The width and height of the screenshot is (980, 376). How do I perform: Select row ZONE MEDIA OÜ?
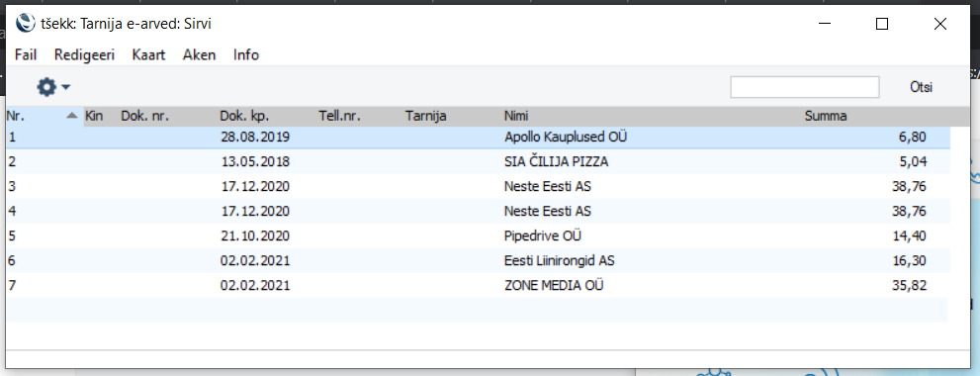(x=478, y=286)
